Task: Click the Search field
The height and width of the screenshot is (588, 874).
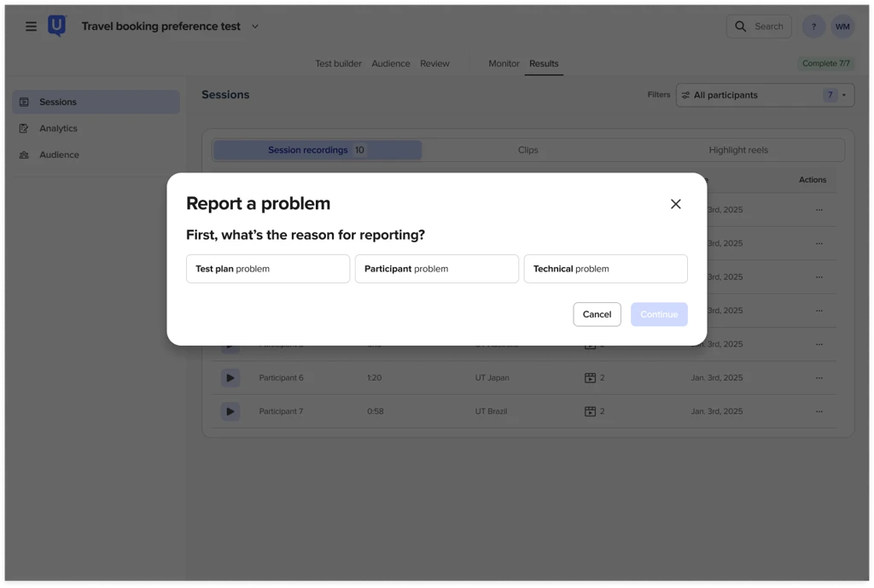Action: (759, 26)
